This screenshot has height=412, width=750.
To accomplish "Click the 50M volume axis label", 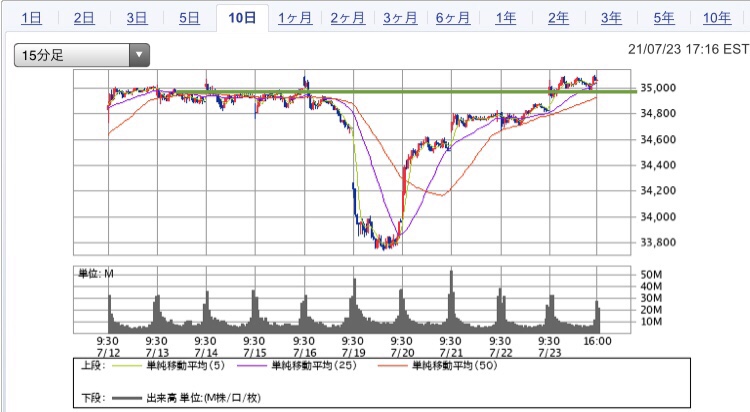I will tap(651, 275).
